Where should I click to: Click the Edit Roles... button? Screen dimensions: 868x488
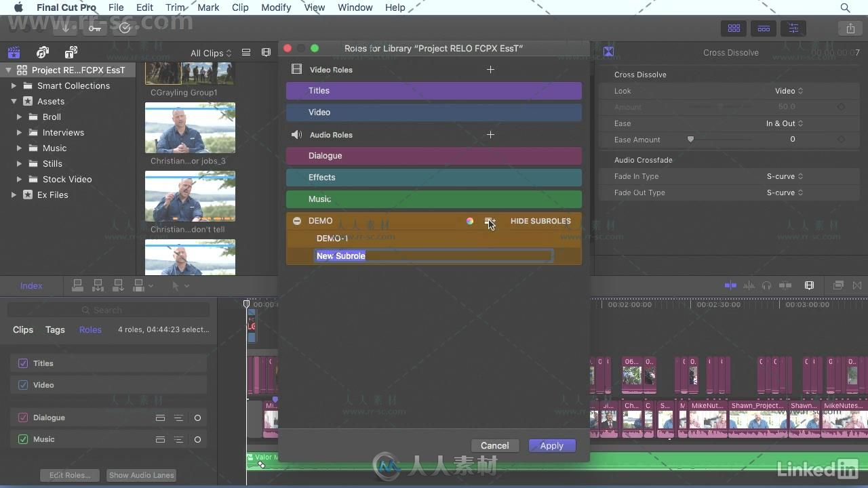70,475
